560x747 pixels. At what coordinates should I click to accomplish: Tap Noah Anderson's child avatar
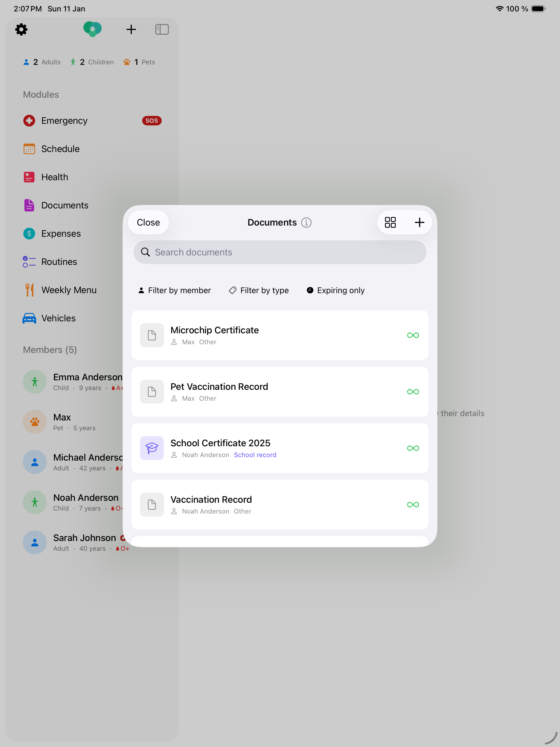(34, 502)
